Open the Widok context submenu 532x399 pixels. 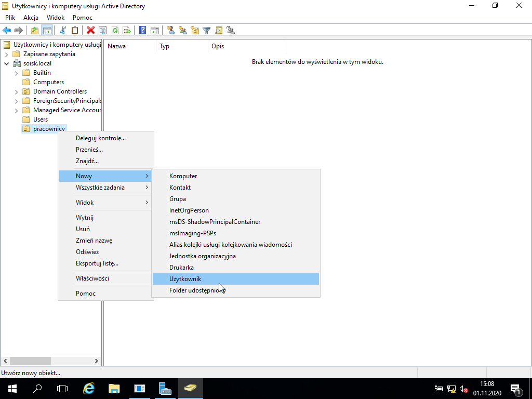(x=106, y=203)
